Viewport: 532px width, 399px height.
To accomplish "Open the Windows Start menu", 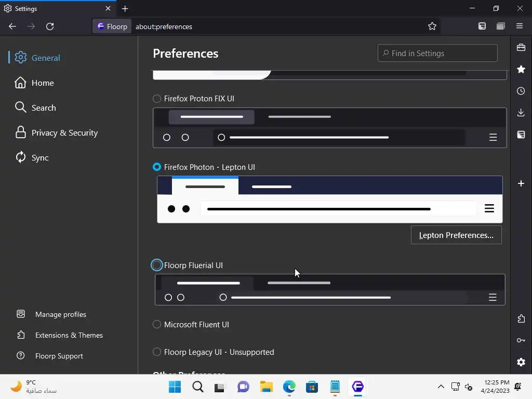I will pyautogui.click(x=175, y=387).
